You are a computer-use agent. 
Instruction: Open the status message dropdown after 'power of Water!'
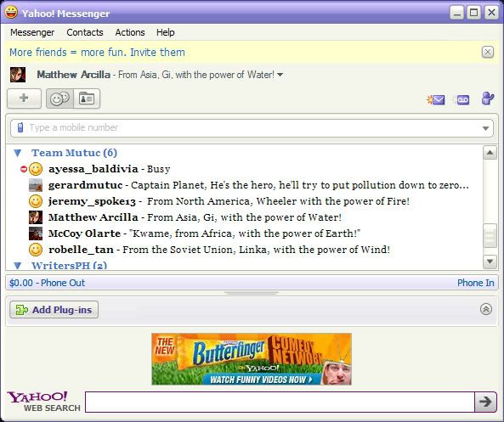point(280,75)
